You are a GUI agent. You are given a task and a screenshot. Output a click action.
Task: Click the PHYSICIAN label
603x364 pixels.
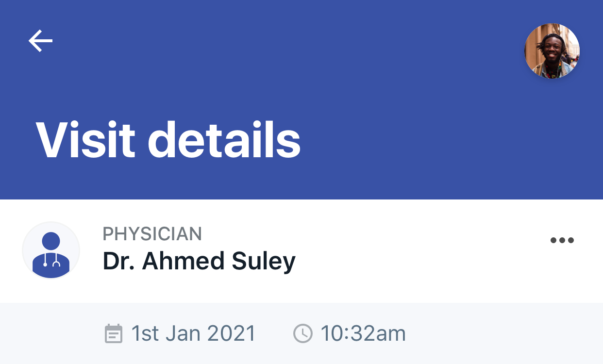click(152, 234)
